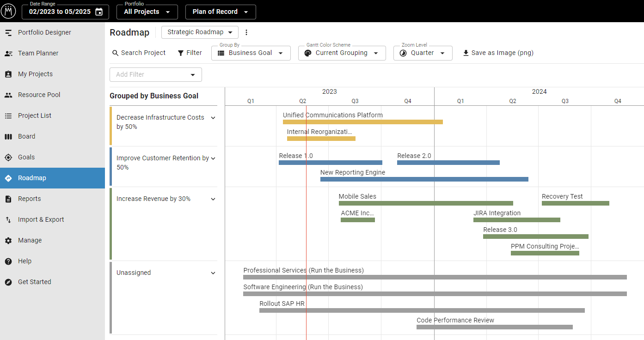
Task: Click the Goals target icon
Action: pyautogui.click(x=8, y=158)
